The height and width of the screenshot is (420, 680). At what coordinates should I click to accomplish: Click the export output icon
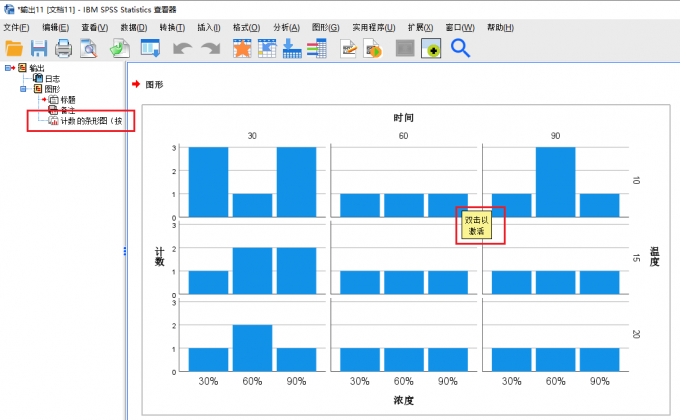(120, 48)
